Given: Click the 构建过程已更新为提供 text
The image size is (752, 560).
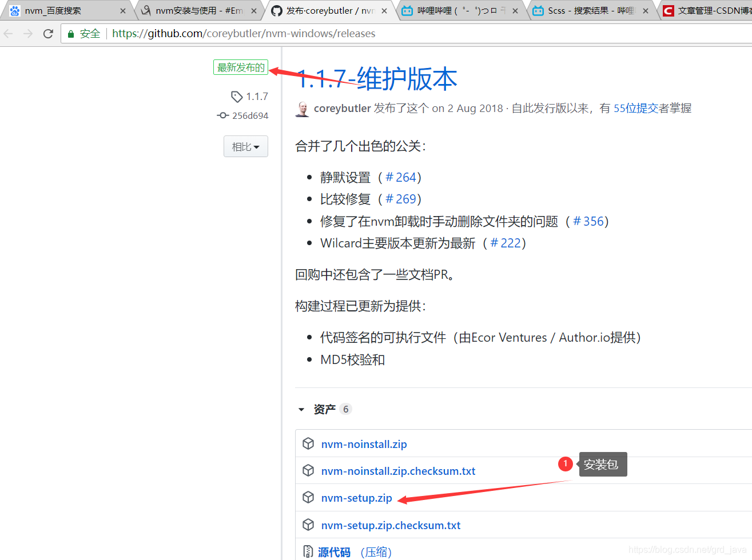Looking at the screenshot, I should [360, 306].
